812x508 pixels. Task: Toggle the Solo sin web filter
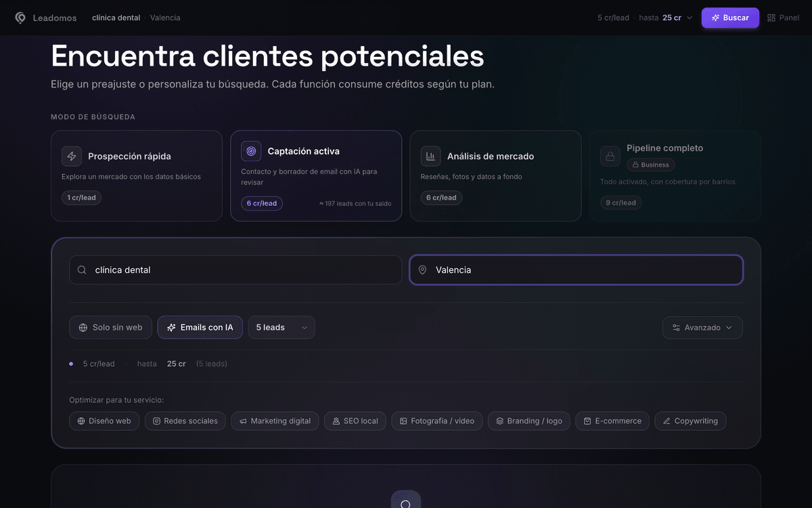110,327
